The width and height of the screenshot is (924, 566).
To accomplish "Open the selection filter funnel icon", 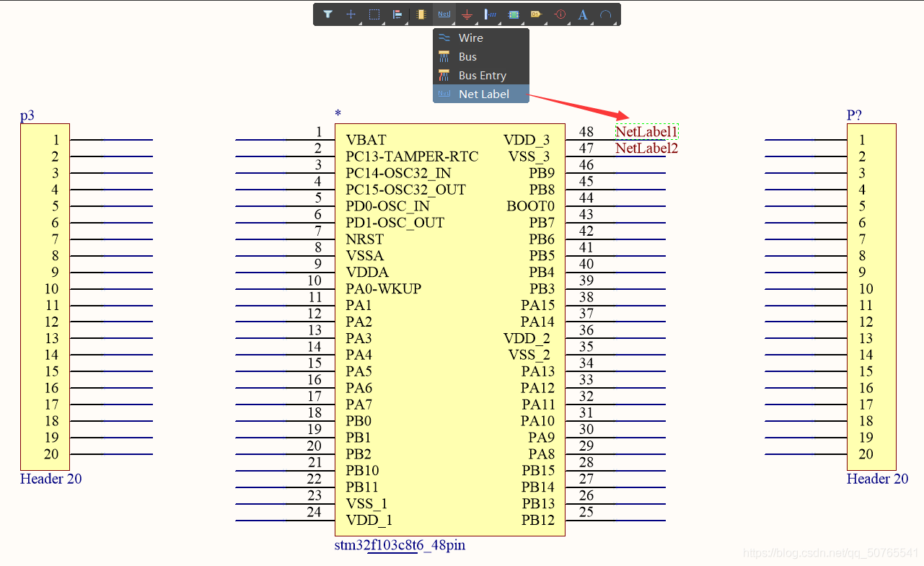I will point(327,14).
